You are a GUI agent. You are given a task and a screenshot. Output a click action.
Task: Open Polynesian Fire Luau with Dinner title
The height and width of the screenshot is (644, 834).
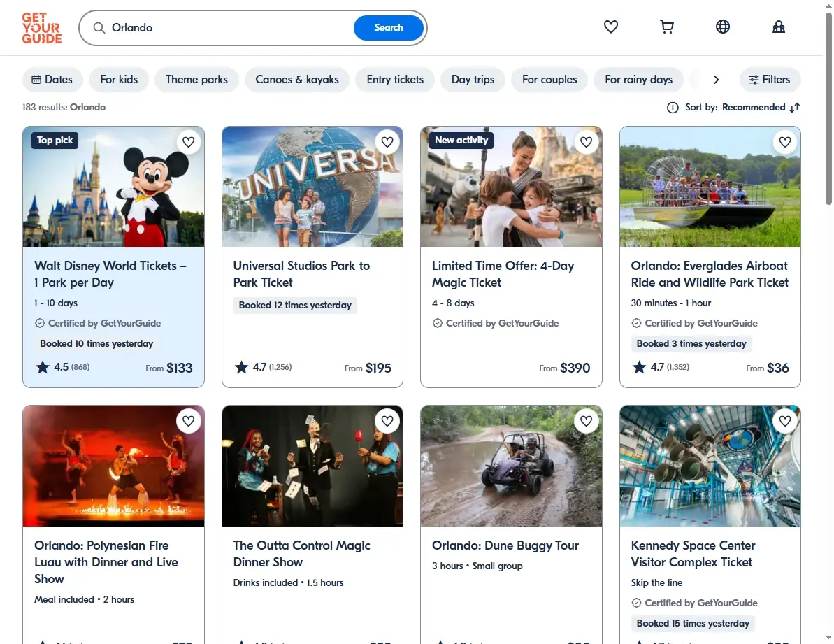coord(106,562)
